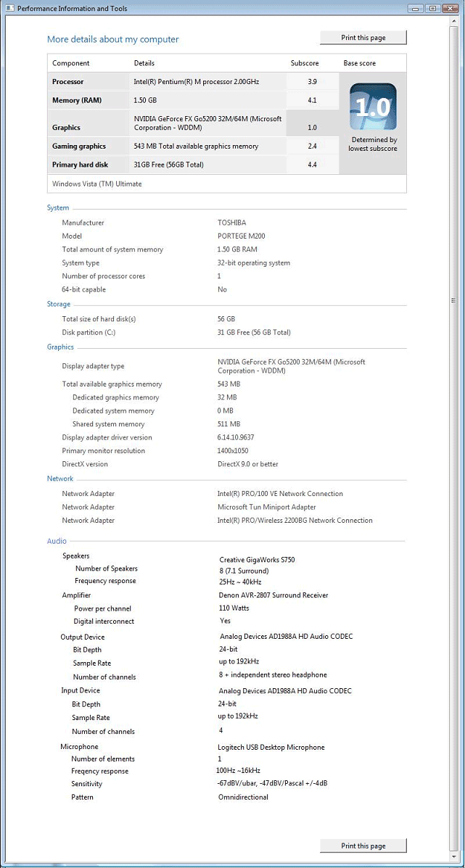This screenshot has height=868, width=465.
Task: Click the scrollbar down arrow
Action: (x=454, y=856)
